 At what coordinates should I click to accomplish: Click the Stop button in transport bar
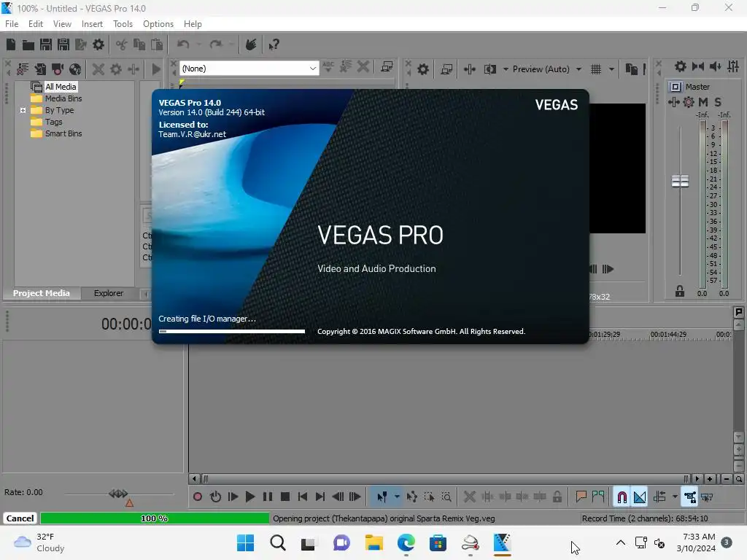285,497
